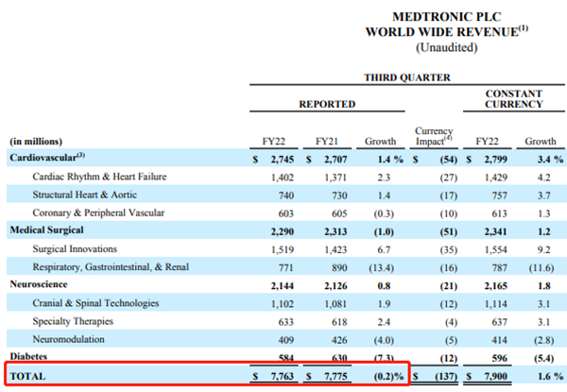Click Neuromodulation reported growth (4.0)
This screenshot has height=392, width=567.
384,340
